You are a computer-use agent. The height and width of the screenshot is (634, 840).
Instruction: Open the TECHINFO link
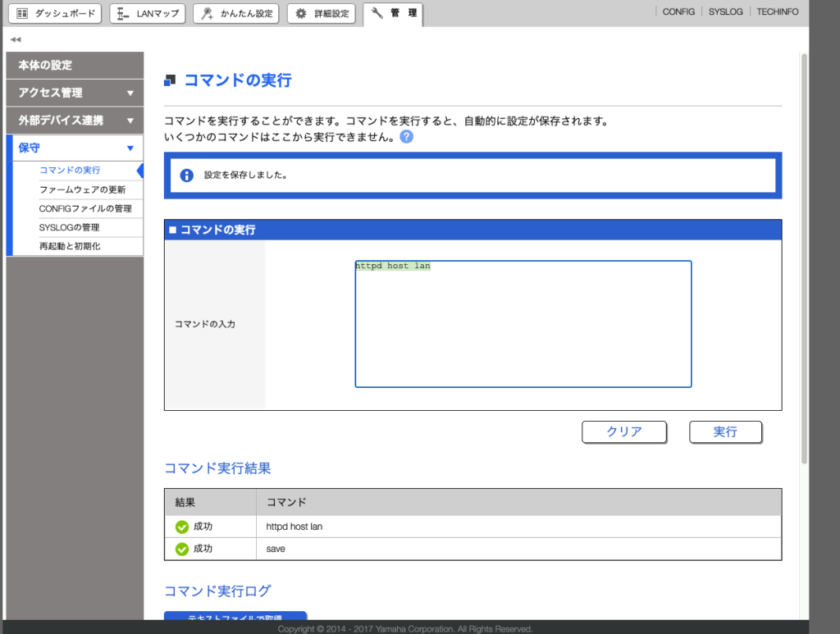pos(777,12)
